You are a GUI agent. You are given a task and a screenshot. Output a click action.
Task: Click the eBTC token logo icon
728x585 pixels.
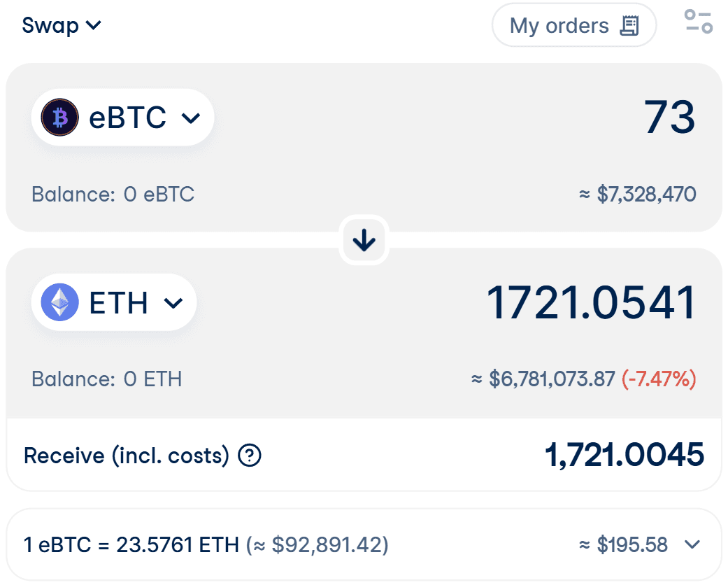tap(59, 118)
